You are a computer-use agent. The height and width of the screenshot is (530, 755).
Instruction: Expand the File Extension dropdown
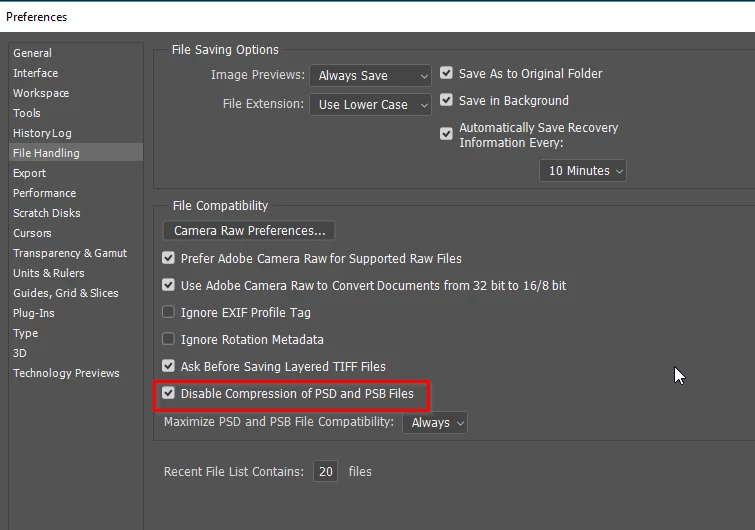(370, 104)
